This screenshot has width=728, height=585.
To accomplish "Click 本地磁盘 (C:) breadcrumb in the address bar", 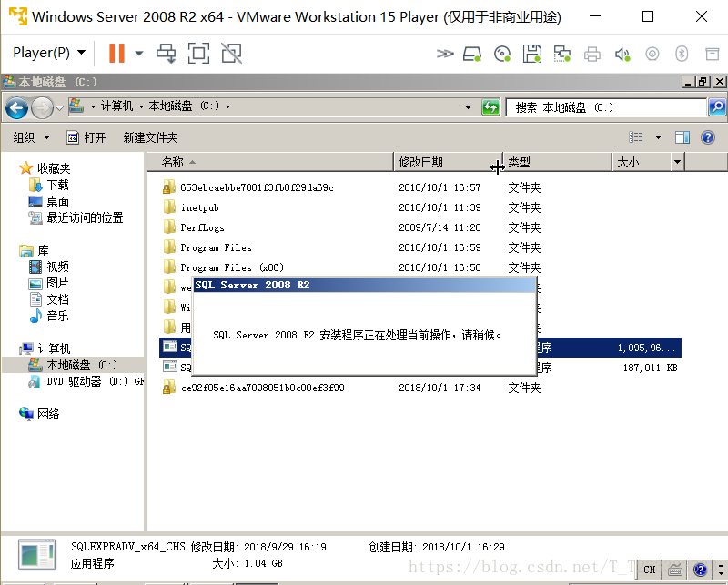I will pos(184,106).
